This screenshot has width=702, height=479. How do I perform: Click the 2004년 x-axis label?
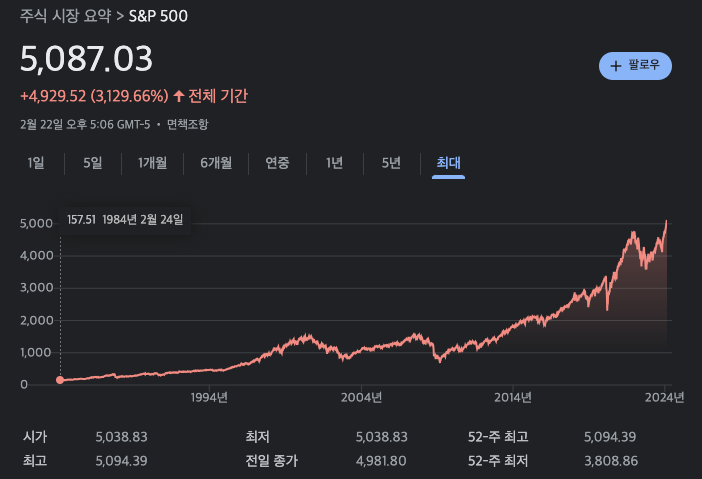coord(362,397)
